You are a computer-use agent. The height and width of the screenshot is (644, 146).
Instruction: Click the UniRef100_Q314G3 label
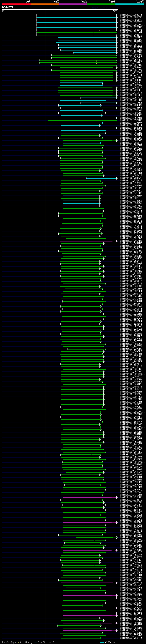pos(131,218)
